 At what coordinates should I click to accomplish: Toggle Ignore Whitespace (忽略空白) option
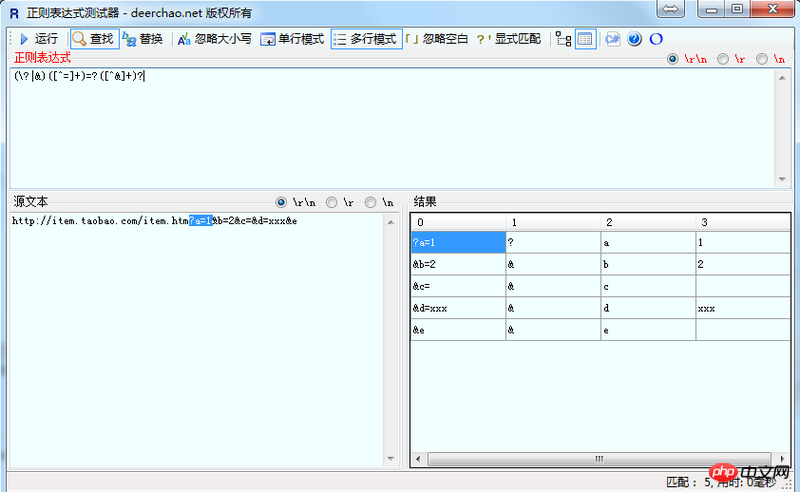tap(437, 39)
